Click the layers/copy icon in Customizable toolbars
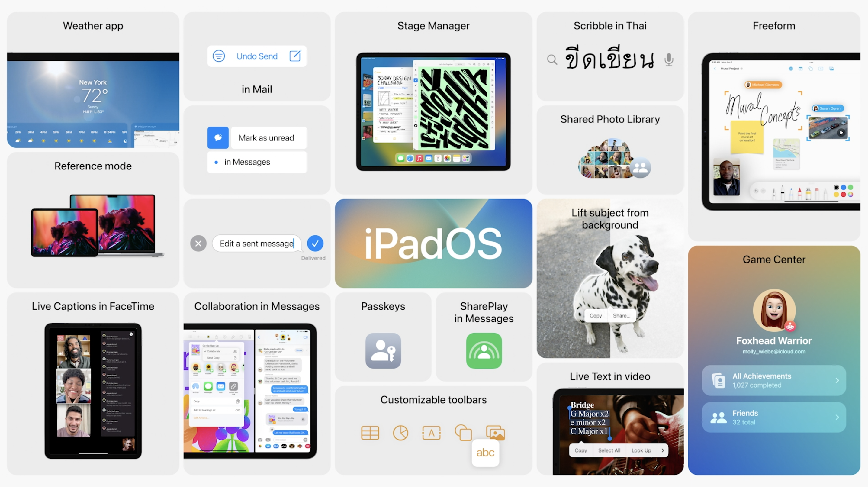Screen dimensions: 868x487 463,432
